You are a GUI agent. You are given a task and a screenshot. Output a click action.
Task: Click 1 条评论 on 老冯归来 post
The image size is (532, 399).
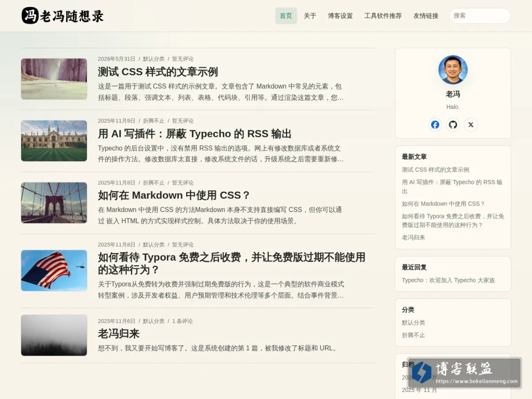182,321
